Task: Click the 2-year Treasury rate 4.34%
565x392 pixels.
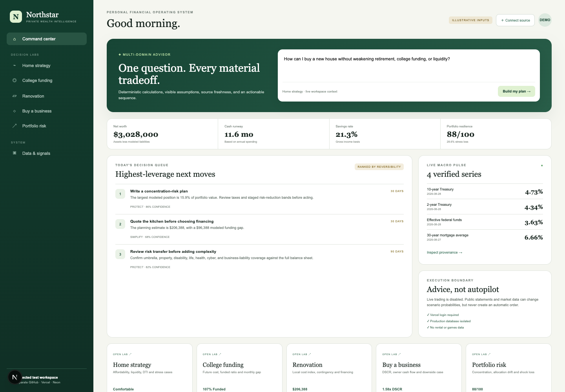Action: coord(534,207)
